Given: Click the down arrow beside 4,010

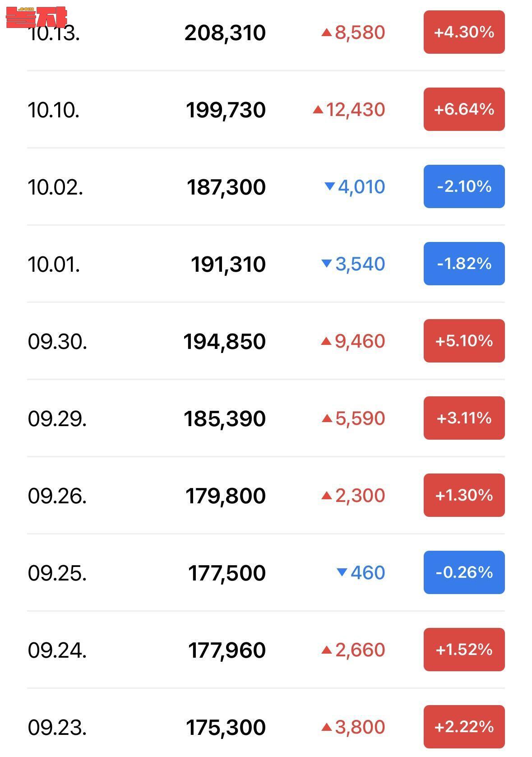Looking at the screenshot, I should 330,186.
